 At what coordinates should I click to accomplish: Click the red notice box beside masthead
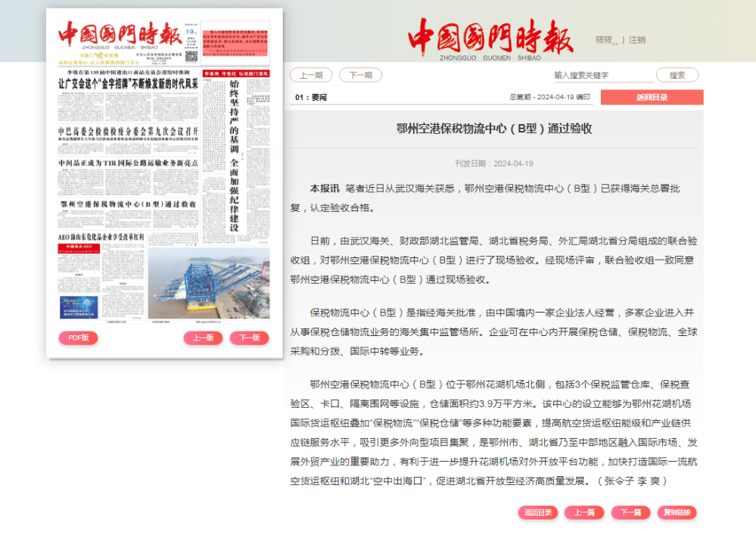235,43
